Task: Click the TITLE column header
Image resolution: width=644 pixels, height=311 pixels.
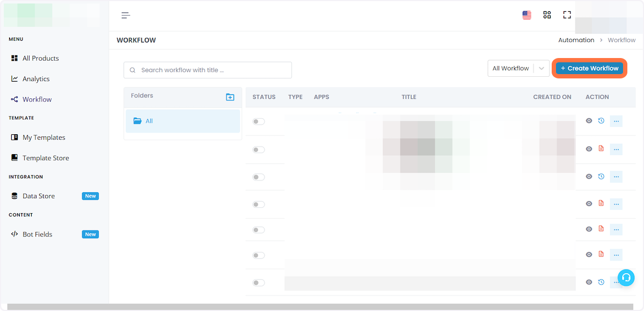Action: [409, 97]
